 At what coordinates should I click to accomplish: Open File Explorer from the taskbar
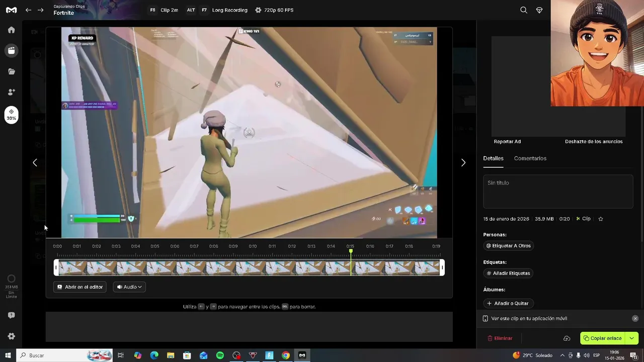click(171, 355)
